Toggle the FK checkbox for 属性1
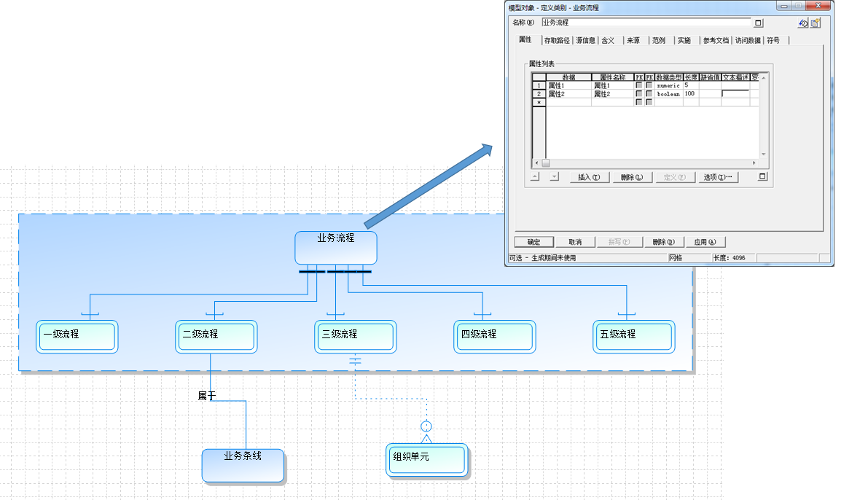 (x=649, y=85)
